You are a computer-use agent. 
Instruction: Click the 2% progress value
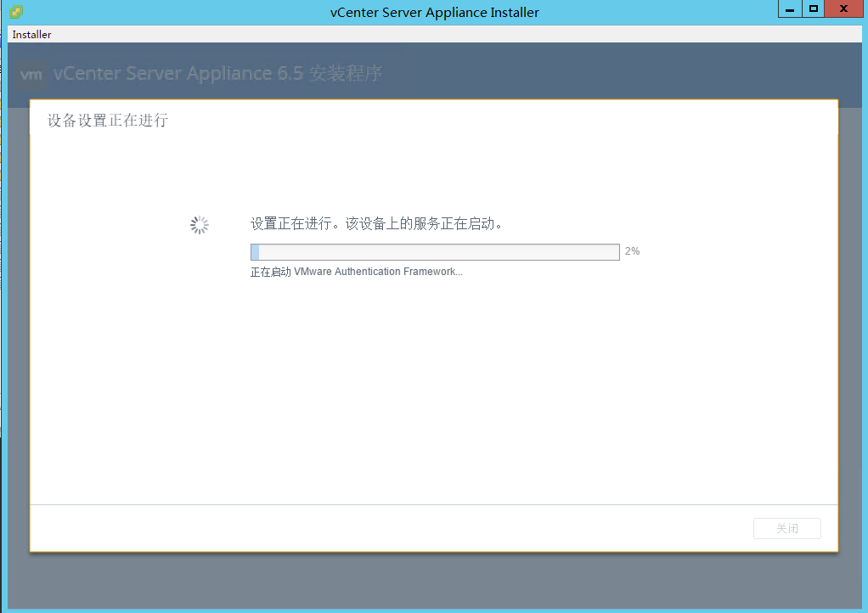point(632,251)
